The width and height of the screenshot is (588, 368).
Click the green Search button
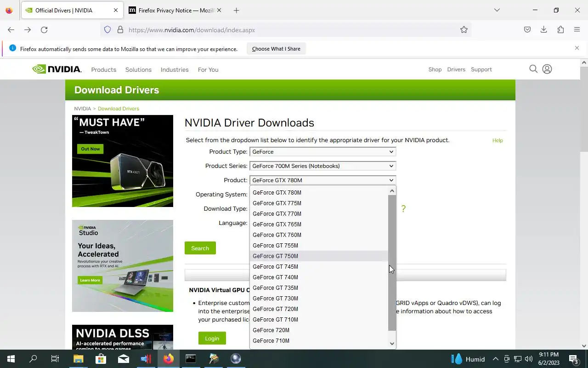click(x=200, y=248)
